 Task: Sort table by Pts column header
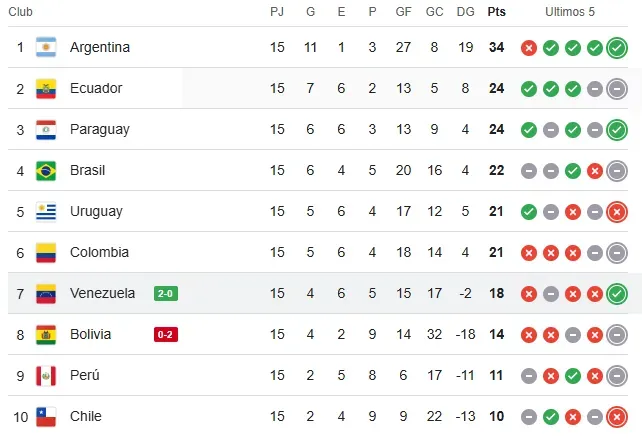[496, 12]
